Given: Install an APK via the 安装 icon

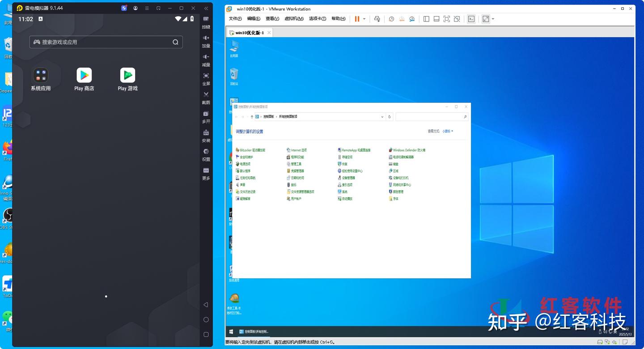Looking at the screenshot, I should click(x=206, y=136).
